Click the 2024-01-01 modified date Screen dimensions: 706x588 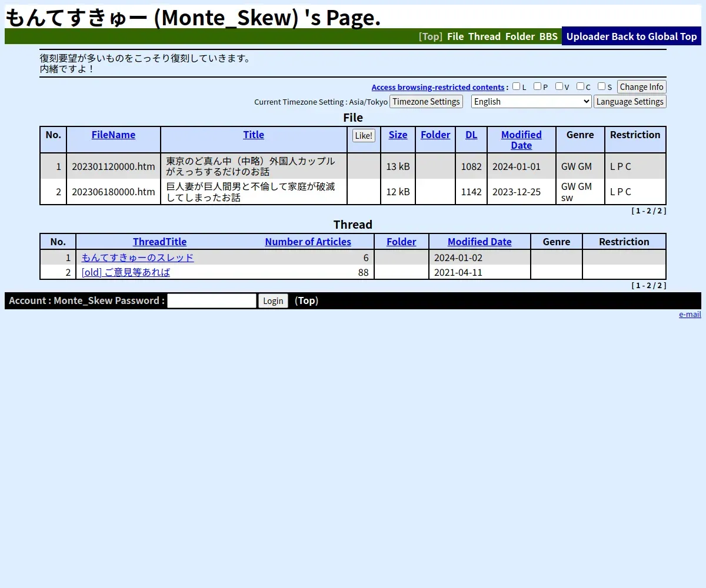click(517, 166)
